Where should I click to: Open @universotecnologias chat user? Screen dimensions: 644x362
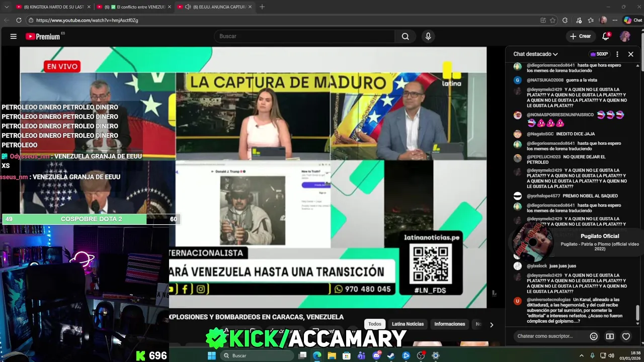[548, 300]
